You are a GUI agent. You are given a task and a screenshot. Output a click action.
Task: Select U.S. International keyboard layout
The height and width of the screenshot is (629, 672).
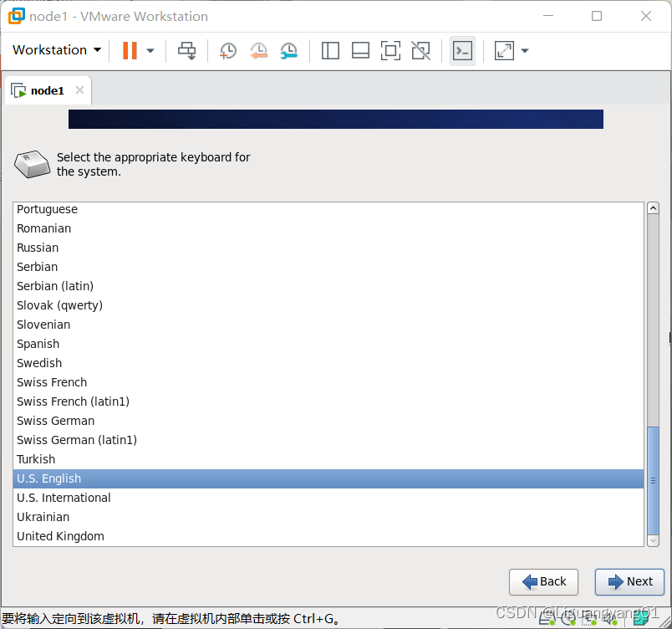tap(328, 498)
